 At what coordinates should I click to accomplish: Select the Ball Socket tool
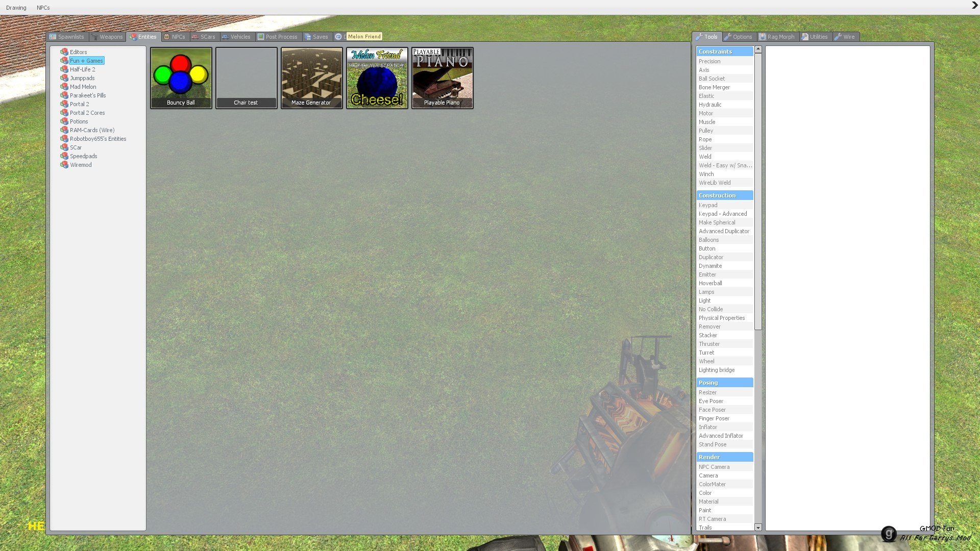725,79
